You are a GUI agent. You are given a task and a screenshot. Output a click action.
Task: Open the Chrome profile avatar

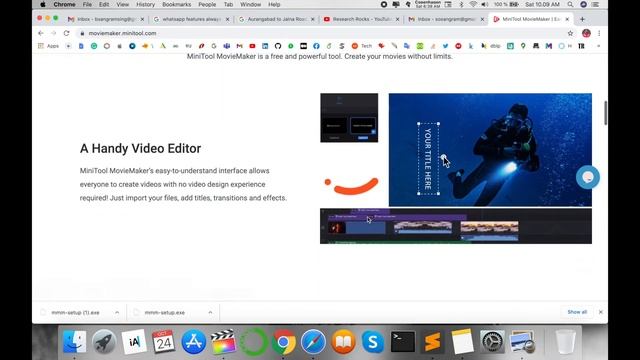pyautogui.click(x=586, y=33)
